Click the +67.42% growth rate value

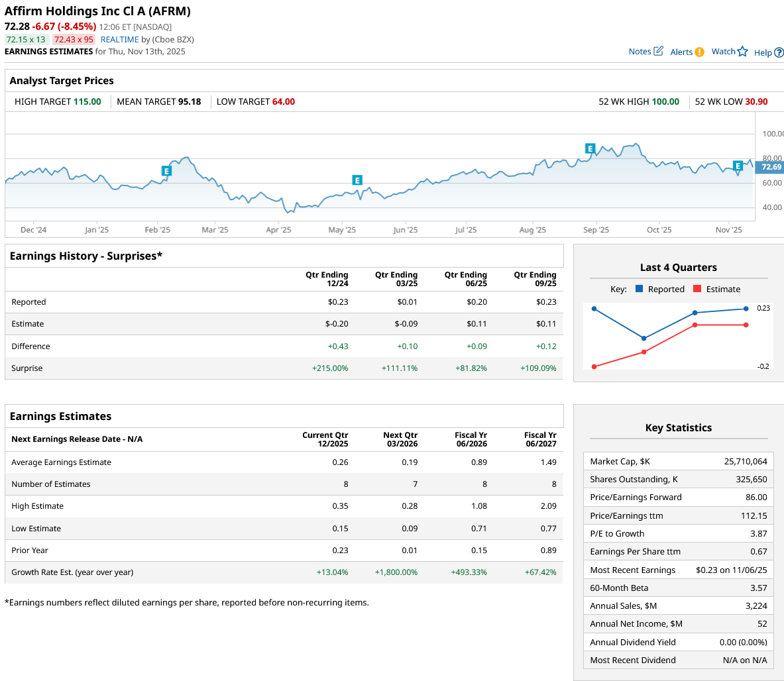pos(541,572)
